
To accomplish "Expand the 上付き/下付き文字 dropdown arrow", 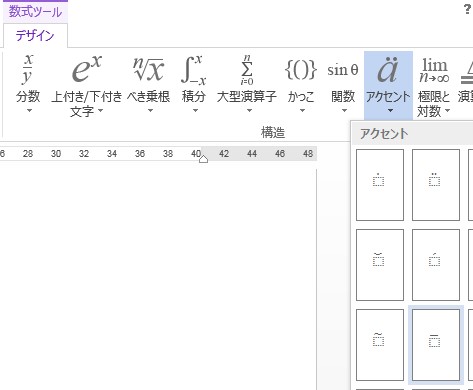I will (100, 110).
